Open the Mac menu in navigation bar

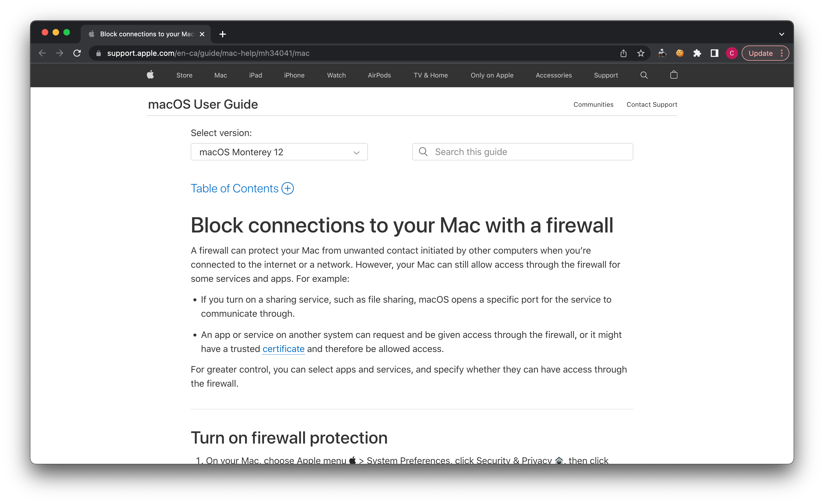[x=220, y=75]
